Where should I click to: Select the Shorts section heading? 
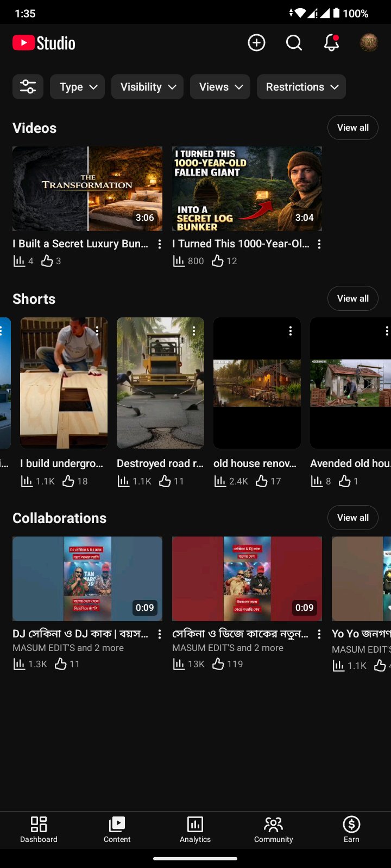coord(34,299)
